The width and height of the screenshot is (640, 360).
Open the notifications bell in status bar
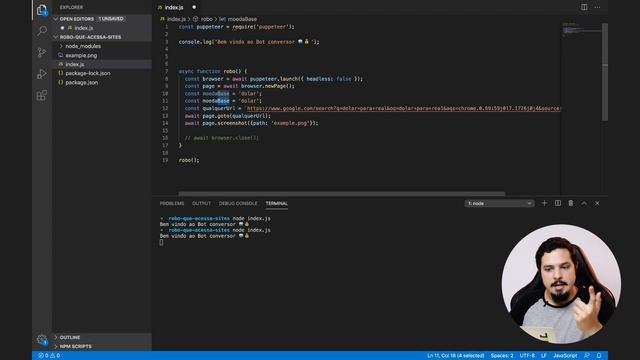pyautogui.click(x=599, y=356)
